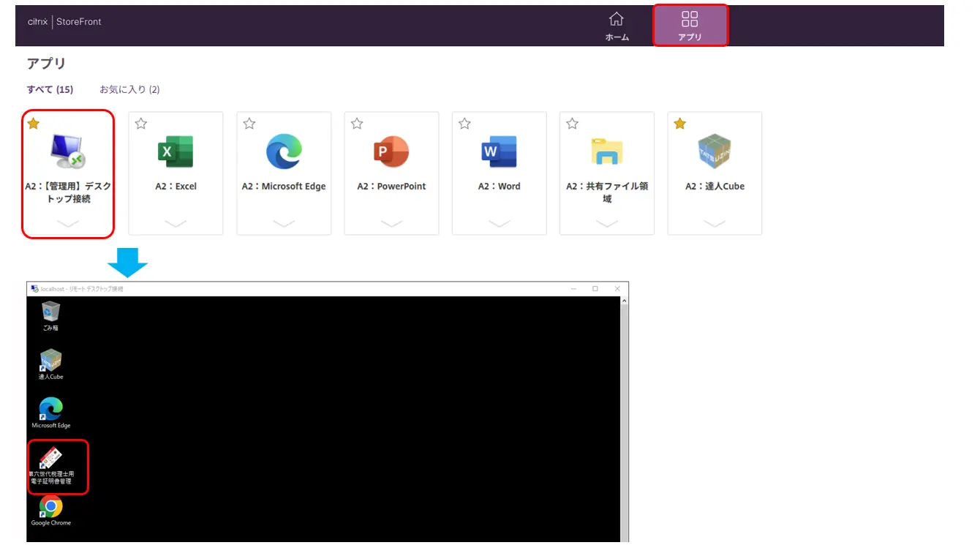Minimize the リモート デスクトップ接続 window

tap(573, 289)
